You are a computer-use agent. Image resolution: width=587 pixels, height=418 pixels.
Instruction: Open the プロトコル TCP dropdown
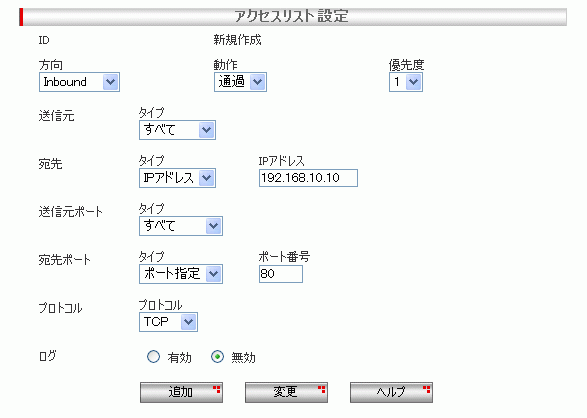168,322
